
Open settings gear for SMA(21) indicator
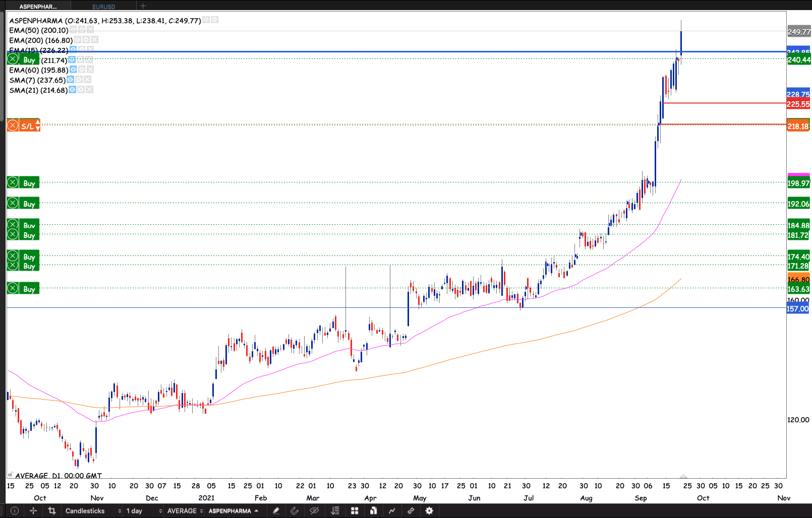click(x=81, y=90)
